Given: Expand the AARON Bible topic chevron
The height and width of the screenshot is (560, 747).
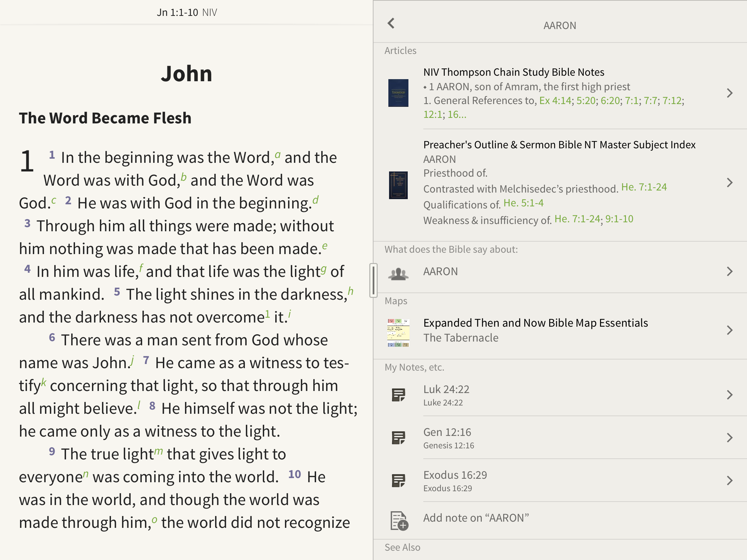Looking at the screenshot, I should (x=730, y=271).
